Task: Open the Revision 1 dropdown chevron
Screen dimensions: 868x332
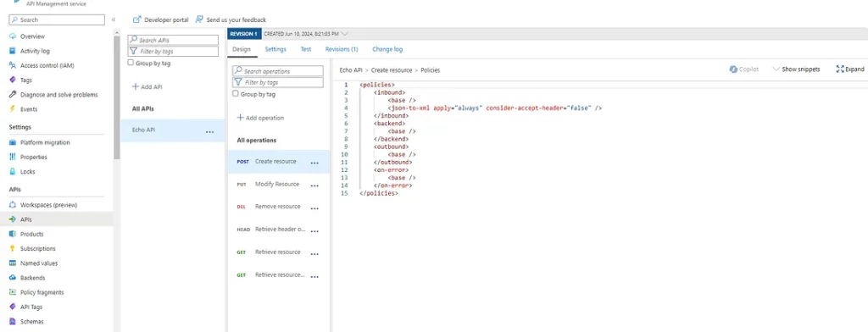Action: tap(345, 34)
